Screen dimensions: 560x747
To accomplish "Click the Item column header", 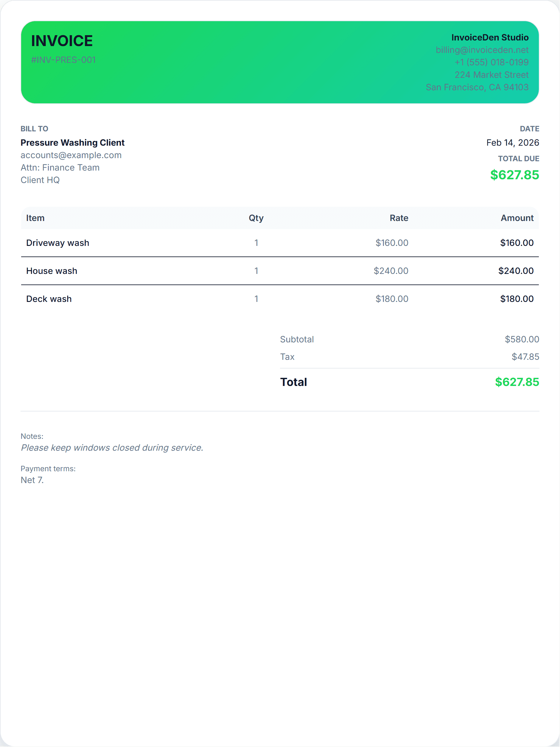I will (x=35, y=218).
